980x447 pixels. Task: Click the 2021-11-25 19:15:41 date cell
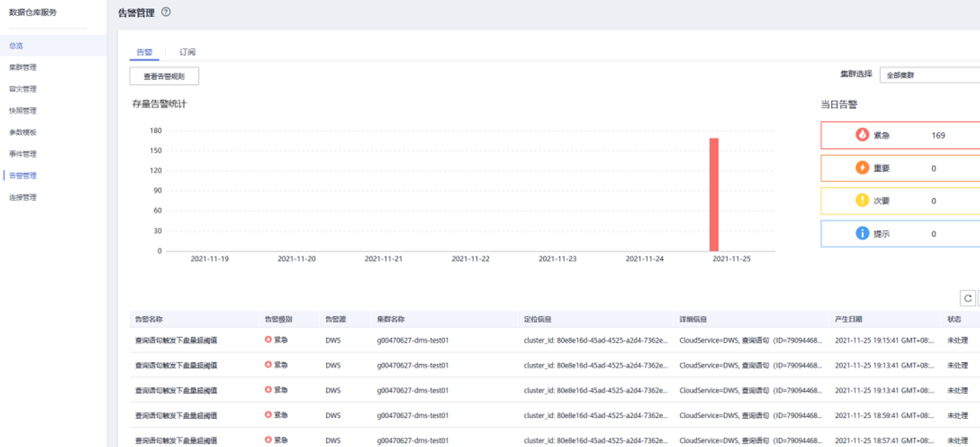point(884,340)
